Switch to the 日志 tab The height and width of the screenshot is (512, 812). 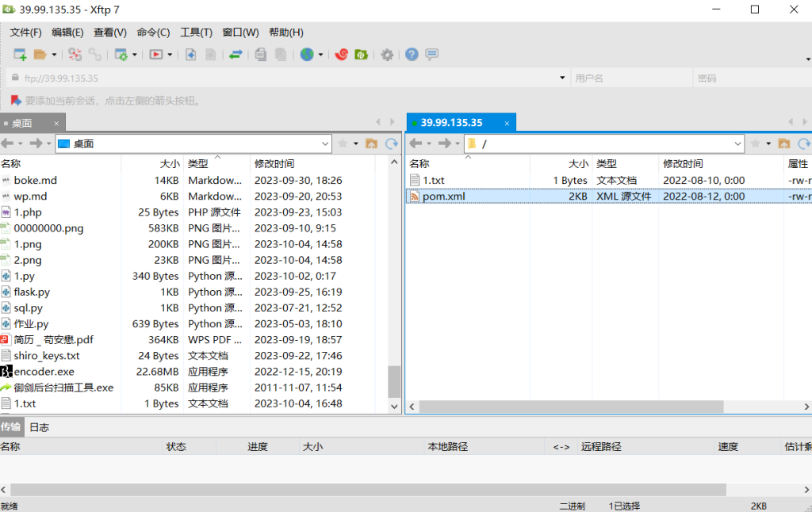coord(39,427)
